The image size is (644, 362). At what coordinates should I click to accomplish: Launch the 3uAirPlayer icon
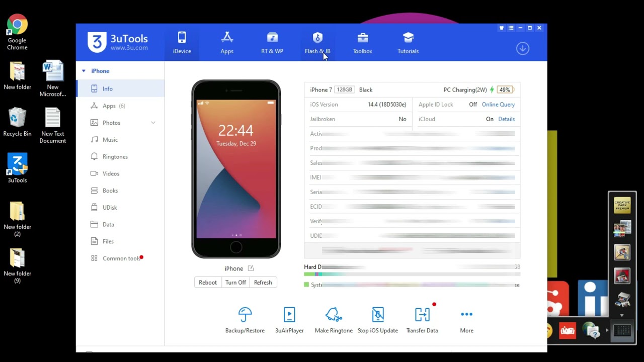[x=289, y=314]
